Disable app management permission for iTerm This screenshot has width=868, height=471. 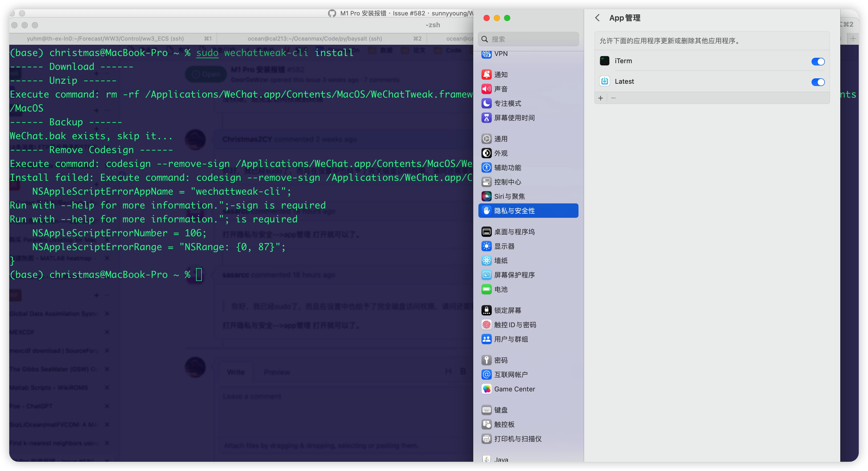(818, 61)
